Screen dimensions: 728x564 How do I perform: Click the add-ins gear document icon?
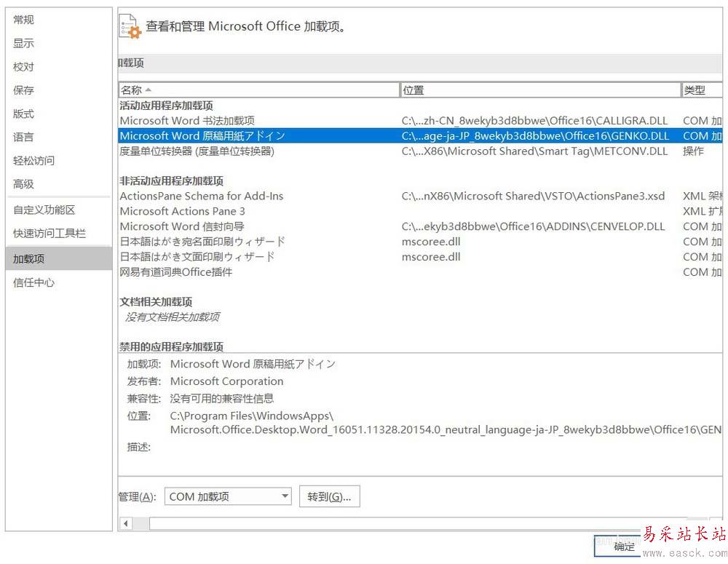pos(130,26)
